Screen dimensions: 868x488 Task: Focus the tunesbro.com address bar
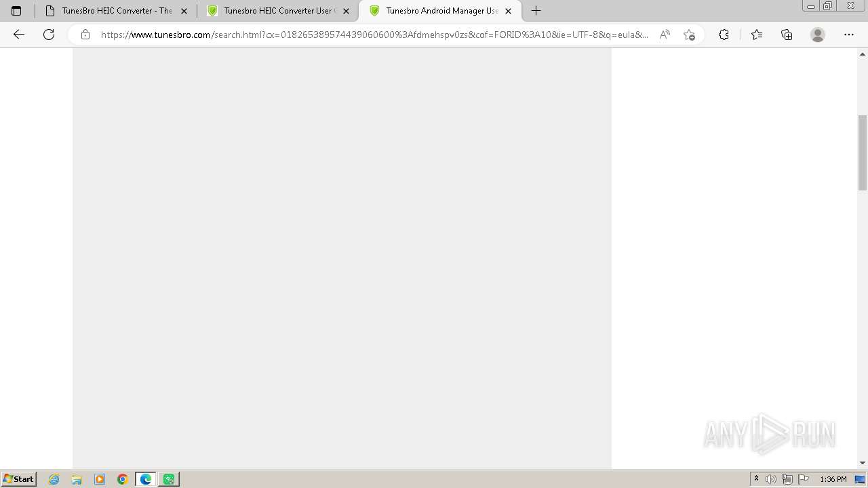click(374, 35)
